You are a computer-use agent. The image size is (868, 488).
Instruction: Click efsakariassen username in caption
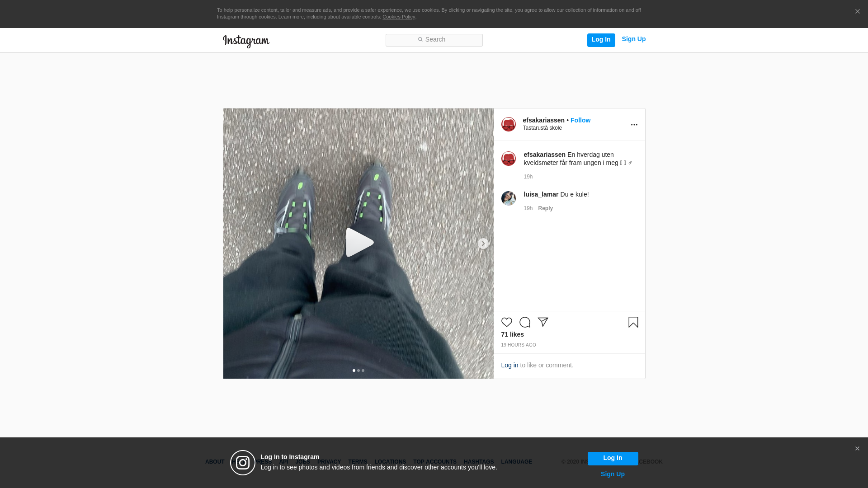pos(544,155)
